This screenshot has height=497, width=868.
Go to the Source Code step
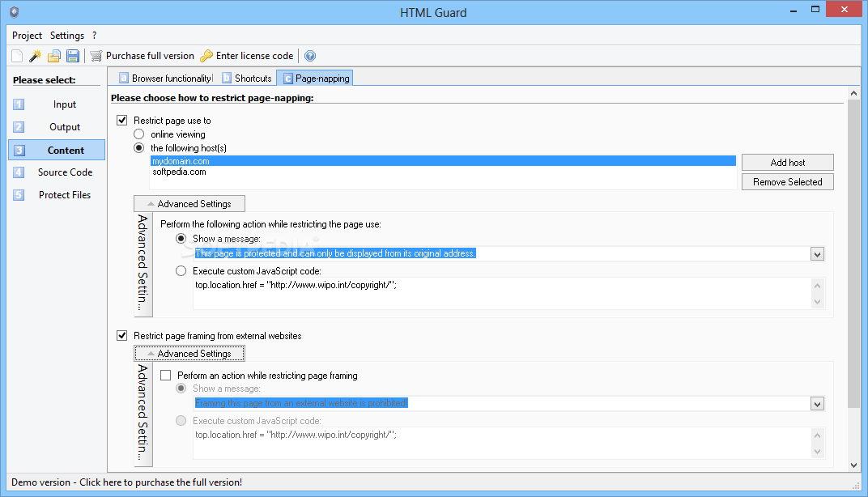(65, 172)
